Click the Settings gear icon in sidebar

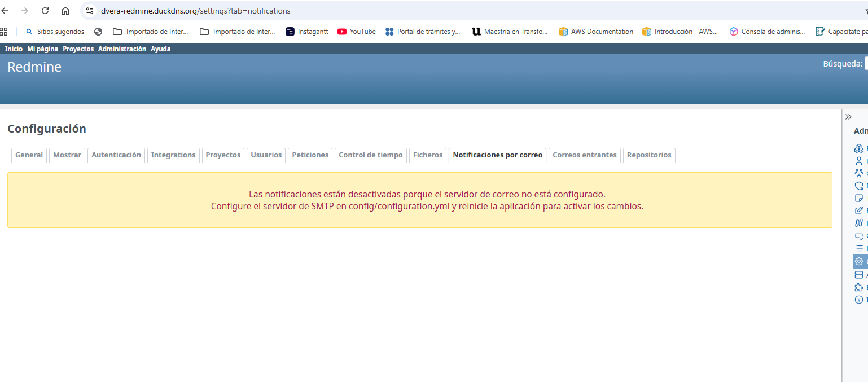tap(858, 261)
